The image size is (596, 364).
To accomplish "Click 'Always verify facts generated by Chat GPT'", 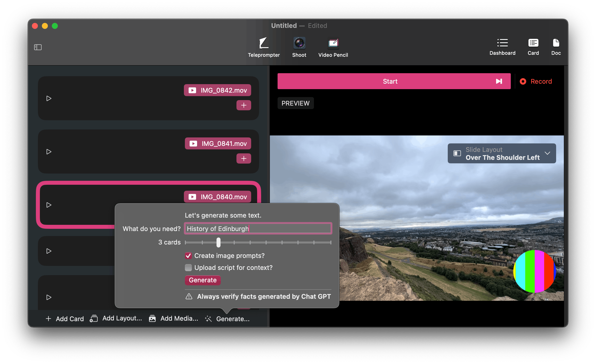I will (x=264, y=296).
